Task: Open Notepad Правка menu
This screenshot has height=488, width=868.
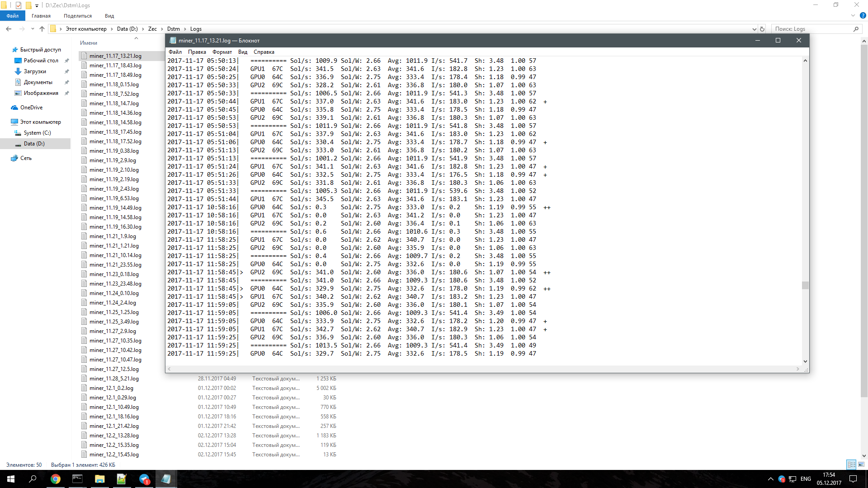Action: pyautogui.click(x=197, y=52)
